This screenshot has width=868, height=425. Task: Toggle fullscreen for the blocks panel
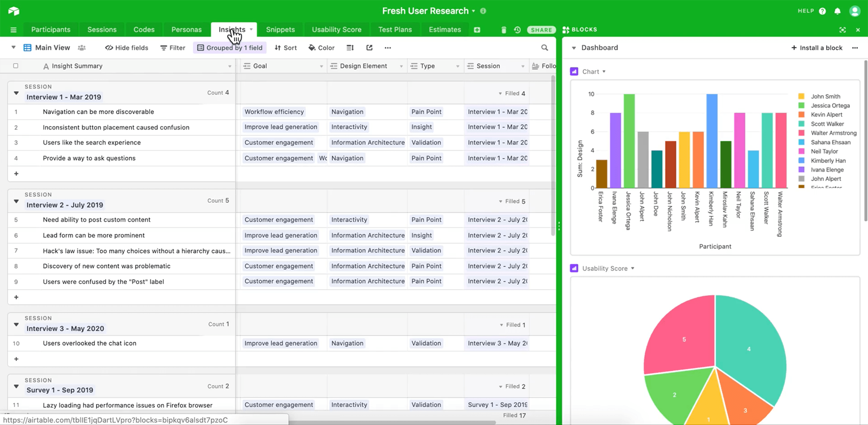point(842,30)
